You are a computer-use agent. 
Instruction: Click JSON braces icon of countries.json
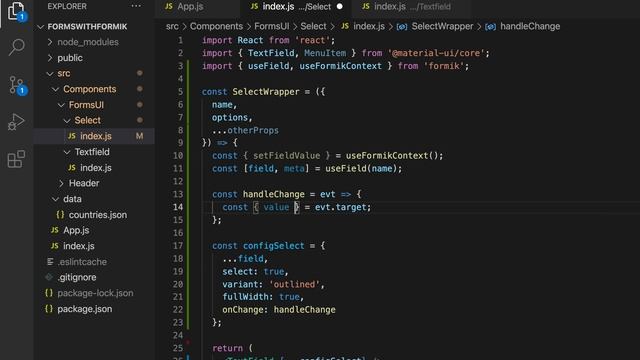(x=60, y=215)
